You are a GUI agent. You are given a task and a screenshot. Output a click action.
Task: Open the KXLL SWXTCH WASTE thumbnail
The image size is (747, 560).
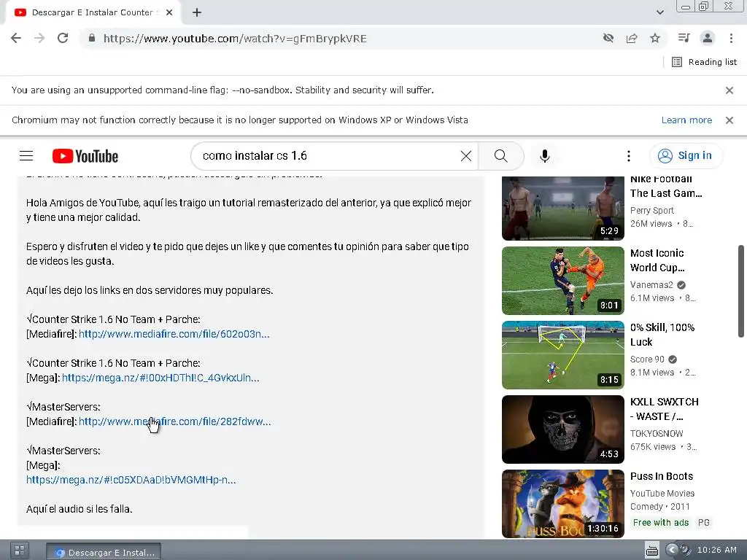[562, 429]
